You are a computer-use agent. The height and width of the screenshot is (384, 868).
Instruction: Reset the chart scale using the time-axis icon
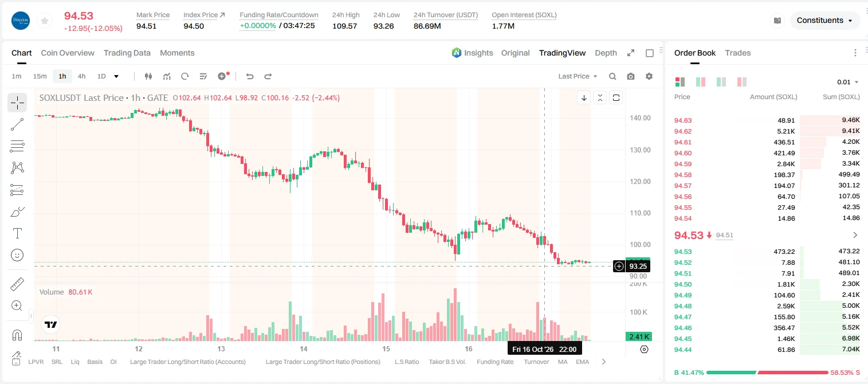[x=644, y=349]
